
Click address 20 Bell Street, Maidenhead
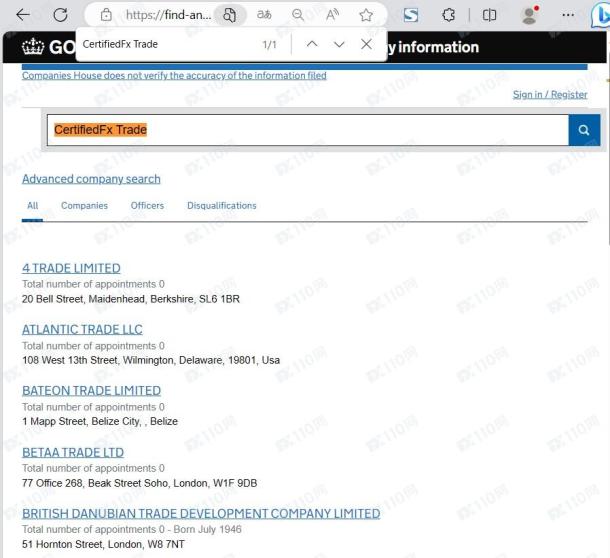pyautogui.click(x=131, y=299)
